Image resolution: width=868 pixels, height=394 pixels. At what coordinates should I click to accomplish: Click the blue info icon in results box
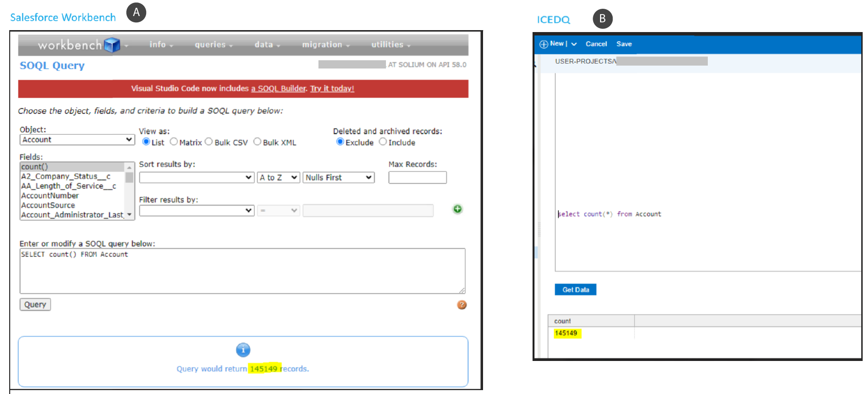pyautogui.click(x=243, y=350)
